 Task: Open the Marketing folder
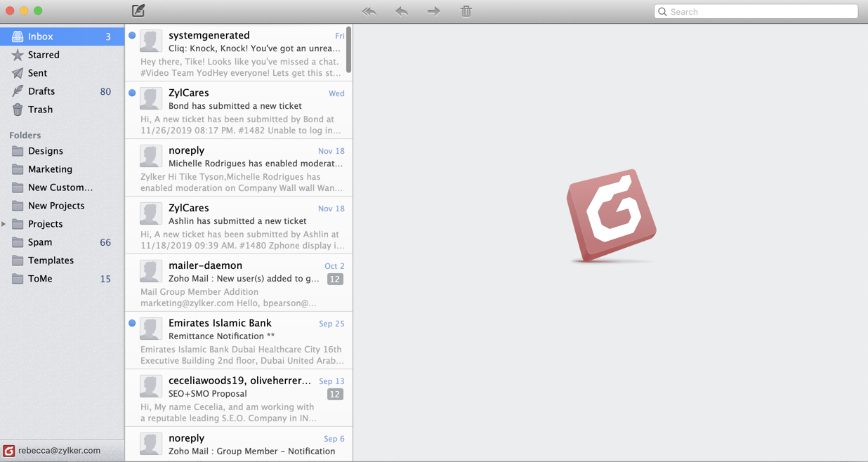tap(50, 169)
